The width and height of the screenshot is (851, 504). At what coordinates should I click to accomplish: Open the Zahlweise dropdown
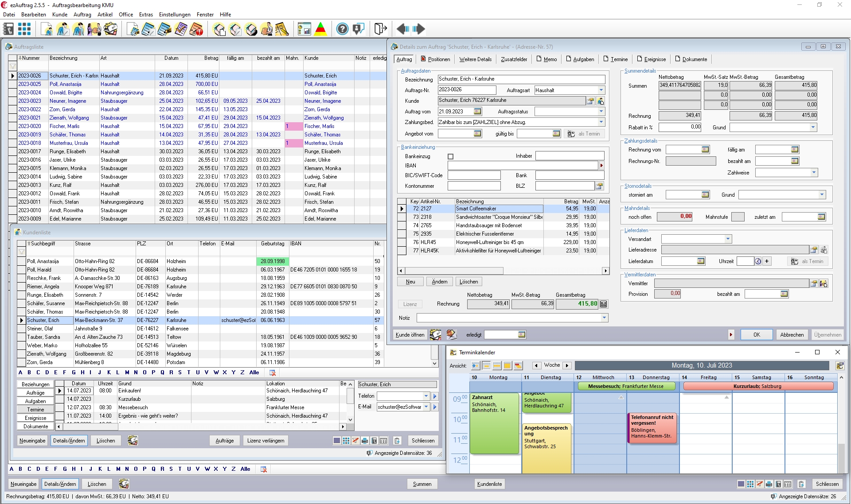coord(814,173)
